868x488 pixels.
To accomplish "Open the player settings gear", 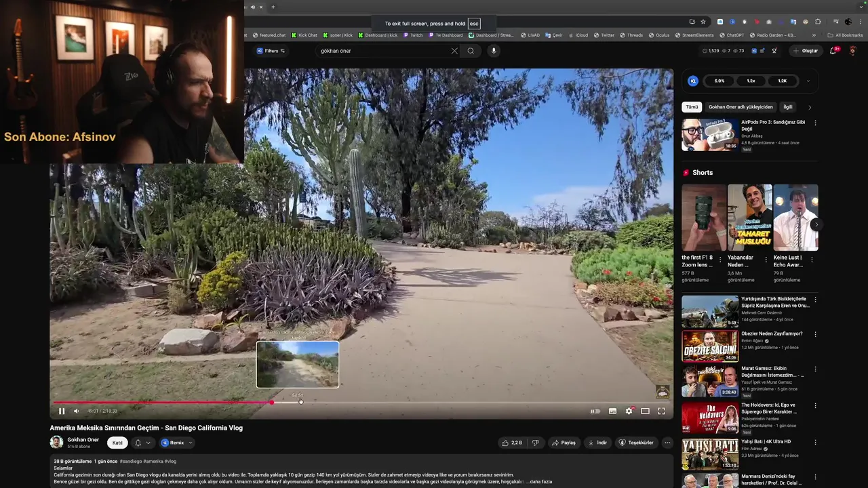I will point(629,411).
